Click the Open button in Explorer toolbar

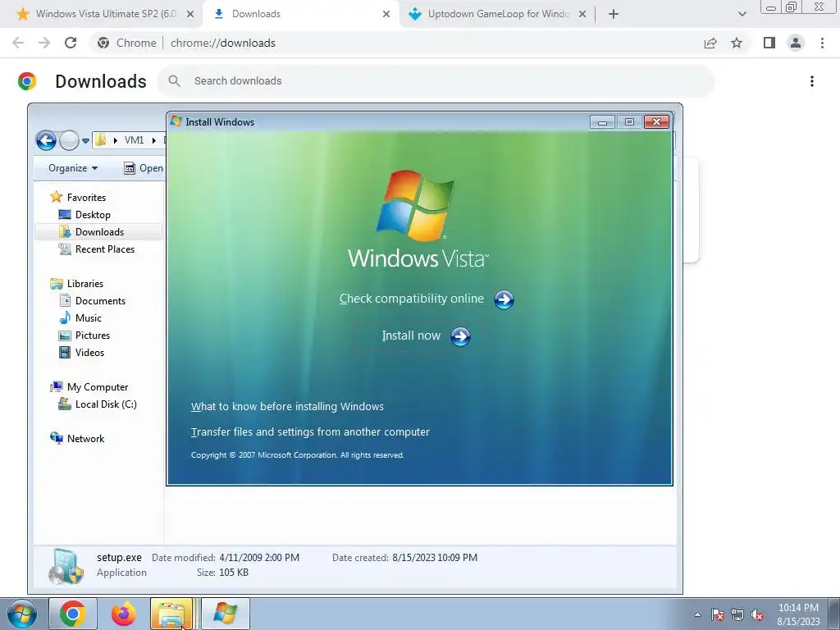click(144, 168)
